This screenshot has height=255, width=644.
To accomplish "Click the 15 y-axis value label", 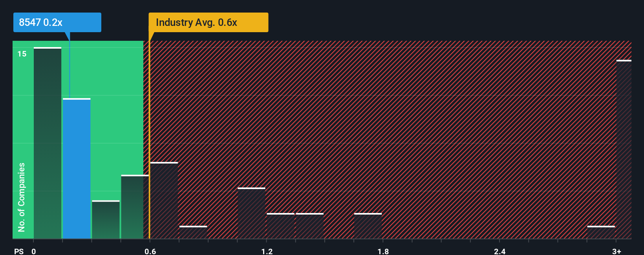I will coord(22,54).
